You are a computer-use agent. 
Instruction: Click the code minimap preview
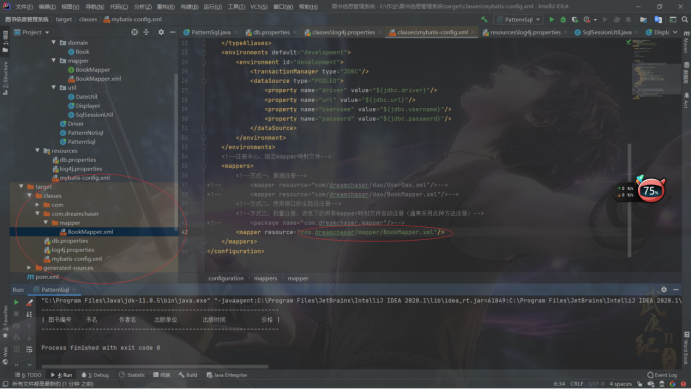(x=656, y=69)
